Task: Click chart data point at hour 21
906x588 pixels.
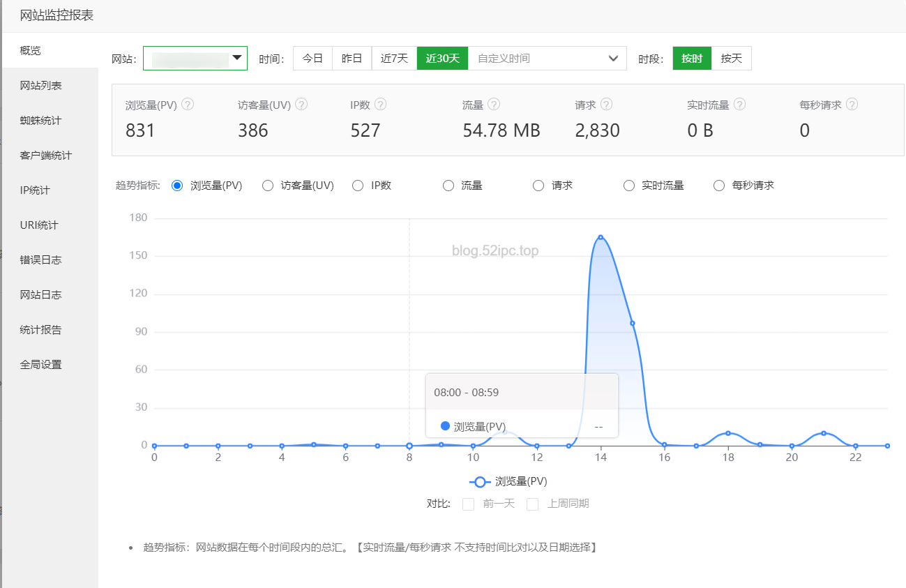Action: click(x=824, y=433)
